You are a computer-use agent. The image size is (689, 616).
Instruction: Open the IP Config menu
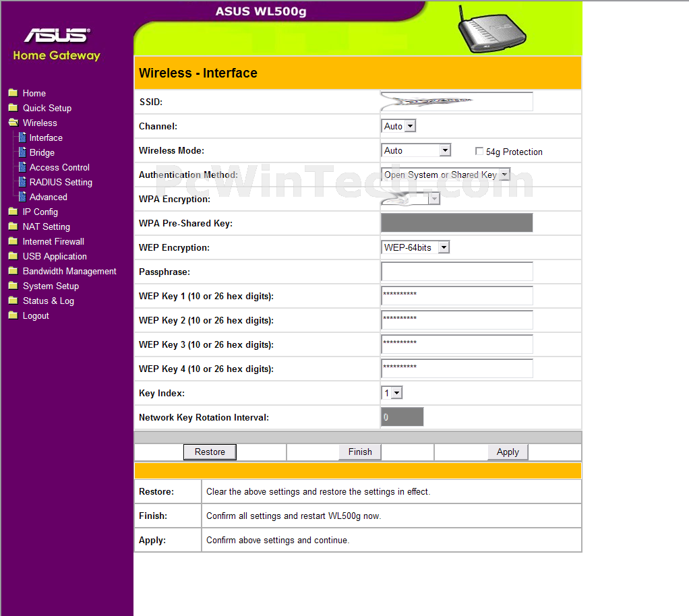coord(40,212)
